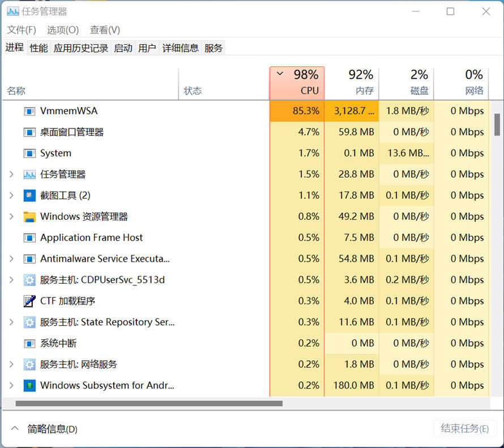Viewport: 504px width, 448px height.
Task: Select the 桌面窗口管理器 process name
Action: [72, 133]
